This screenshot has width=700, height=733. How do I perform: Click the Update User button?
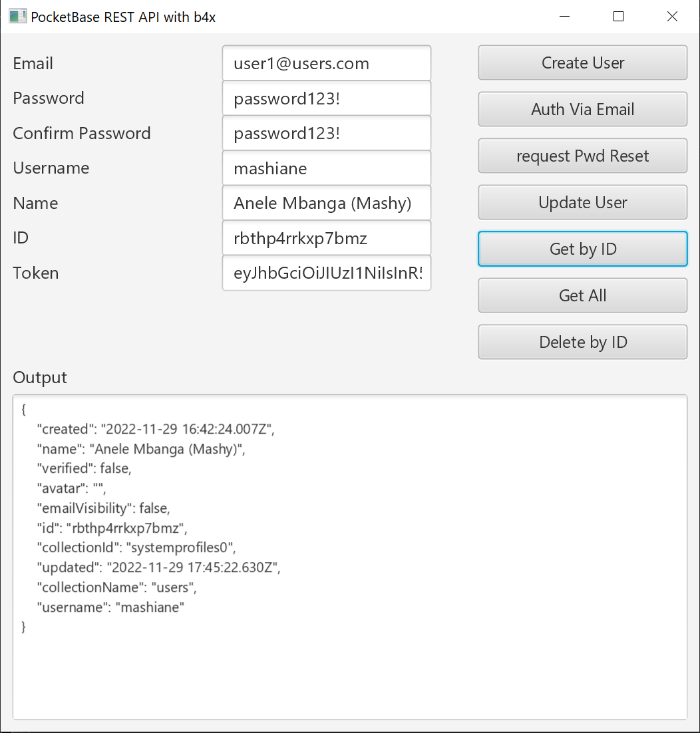(x=582, y=202)
